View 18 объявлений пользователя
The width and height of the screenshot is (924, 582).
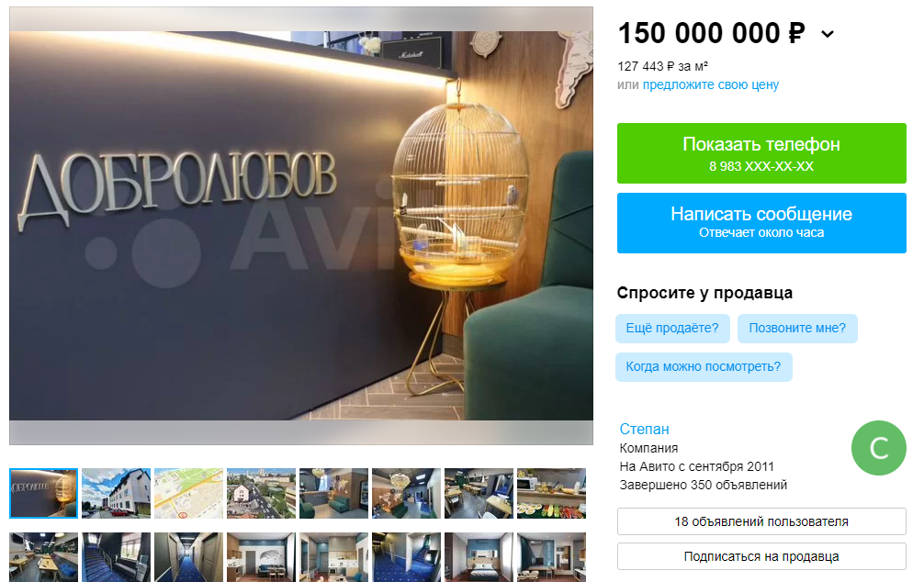click(761, 521)
